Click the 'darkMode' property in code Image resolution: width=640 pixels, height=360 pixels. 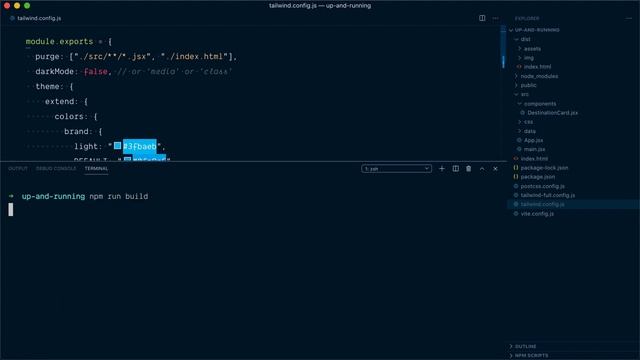(54, 71)
